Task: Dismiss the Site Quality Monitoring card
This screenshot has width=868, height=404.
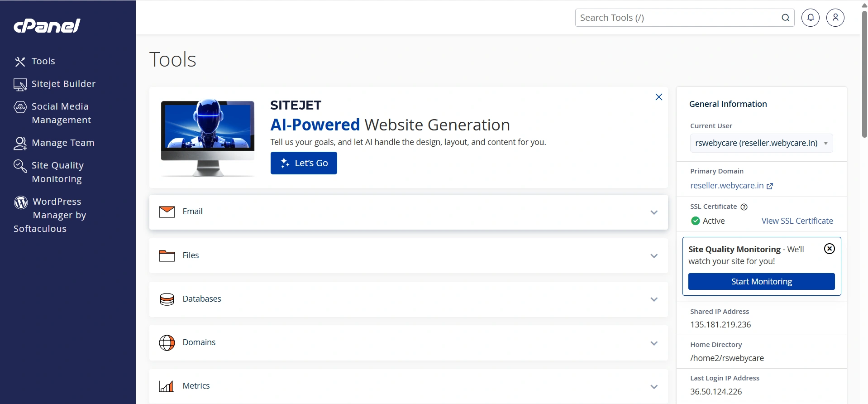Action: click(x=830, y=249)
